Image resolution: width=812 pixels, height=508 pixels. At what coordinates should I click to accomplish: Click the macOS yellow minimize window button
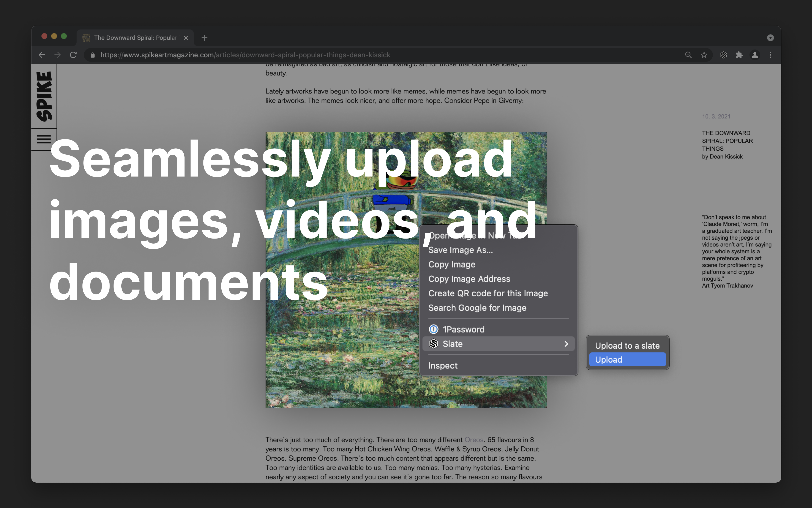[x=54, y=36]
